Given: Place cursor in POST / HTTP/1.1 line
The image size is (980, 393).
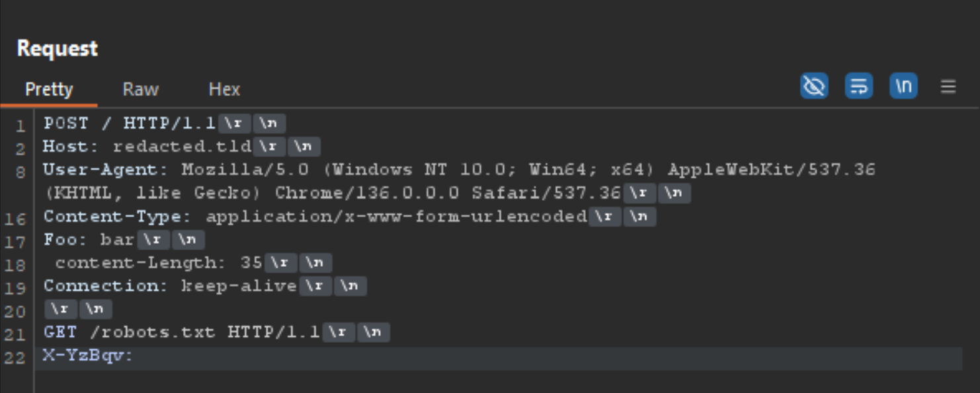Looking at the screenshot, I should (130, 124).
